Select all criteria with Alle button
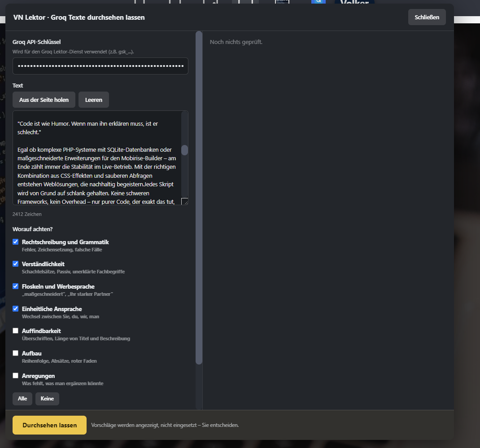 (22, 399)
